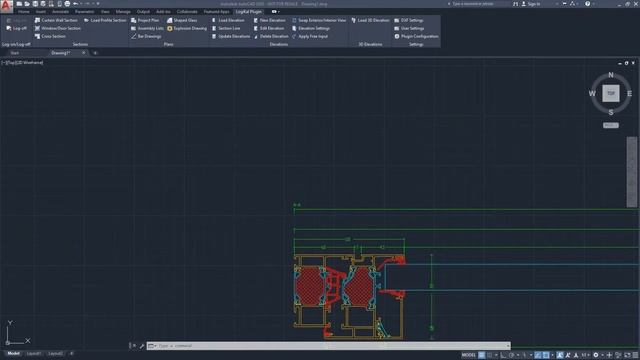
Task: Add a new layout with plus
Action: pos(71,353)
